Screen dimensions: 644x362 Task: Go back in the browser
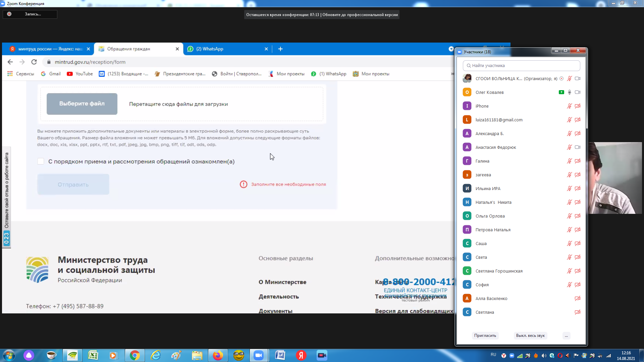point(10,62)
